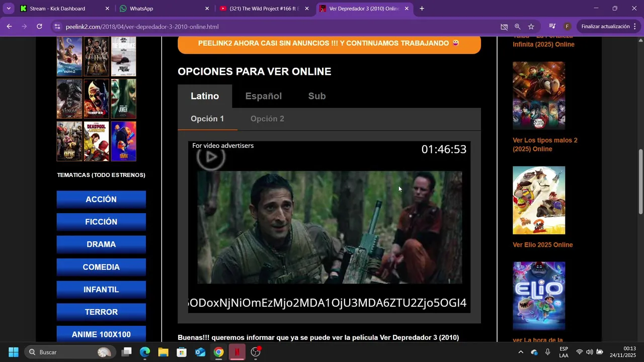Open the site information icon in address bar
Screen dimensions: 644x362
[57, 27]
